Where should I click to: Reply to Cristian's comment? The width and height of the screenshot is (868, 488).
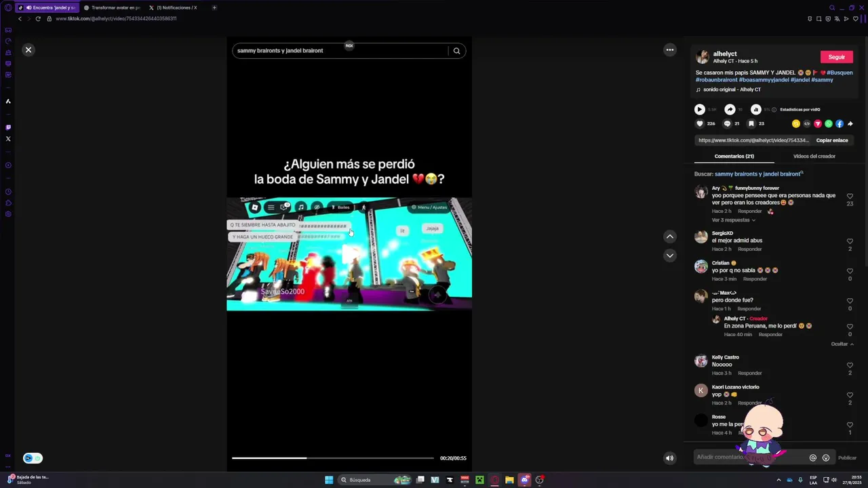pyautogui.click(x=755, y=279)
